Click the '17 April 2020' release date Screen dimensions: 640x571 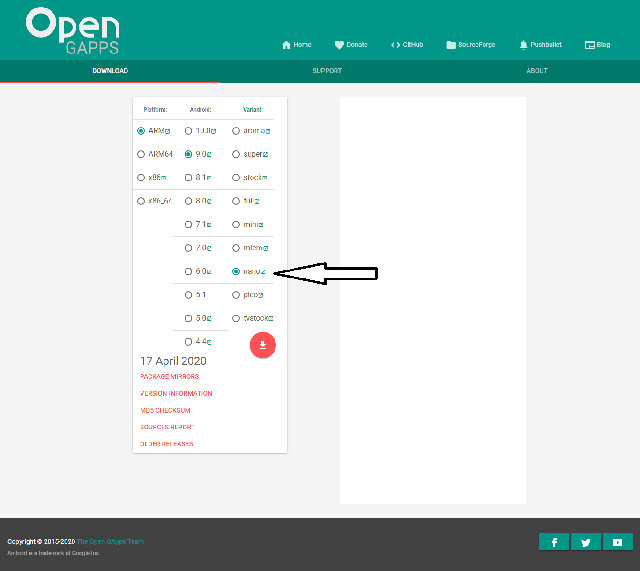tap(173, 361)
